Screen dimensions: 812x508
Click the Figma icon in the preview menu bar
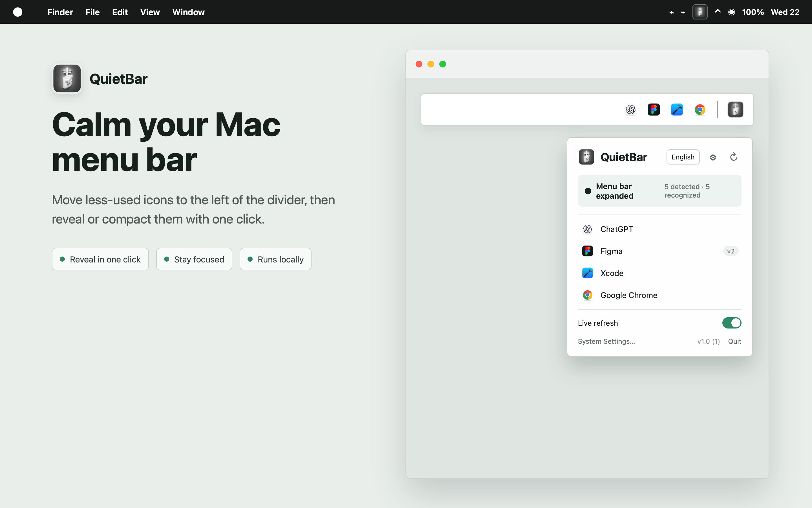[654, 110]
